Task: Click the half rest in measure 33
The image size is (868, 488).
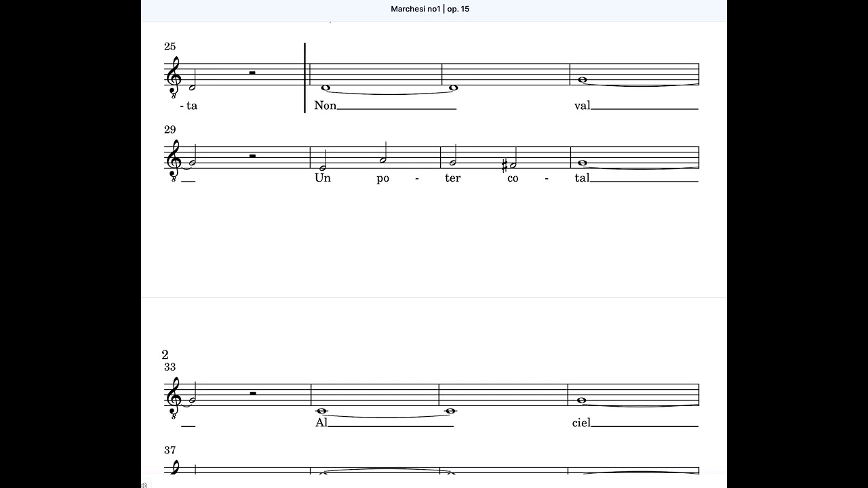Action: click(252, 392)
